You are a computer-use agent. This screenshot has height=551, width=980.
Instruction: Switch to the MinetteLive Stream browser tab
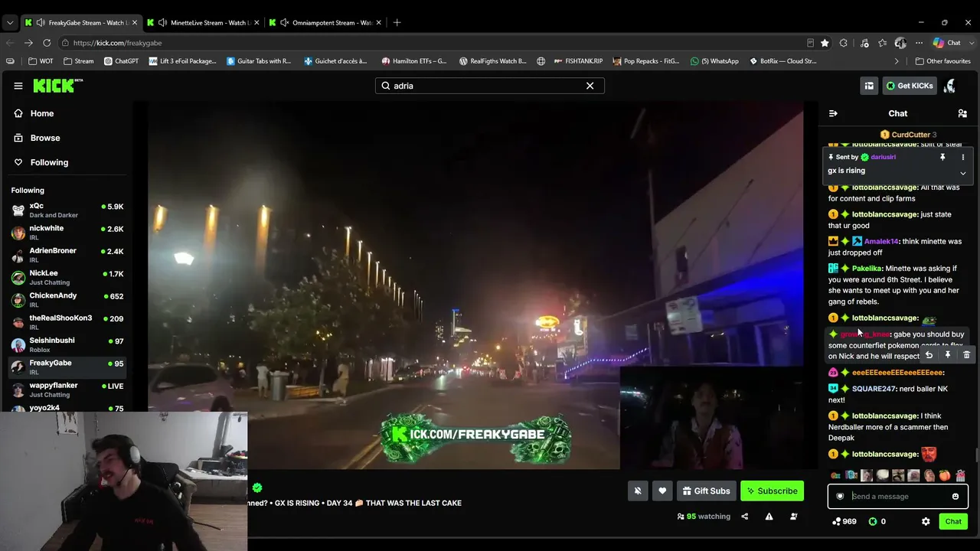202,22
